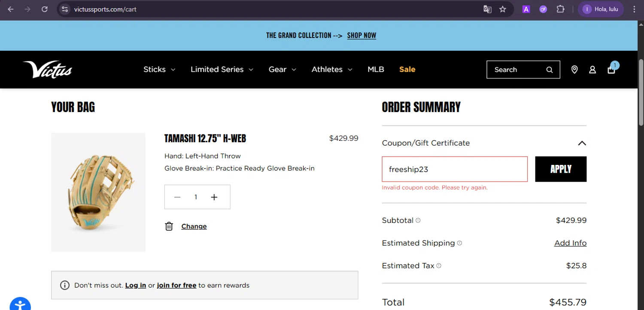Go to the Victus logo homepage

click(x=47, y=69)
